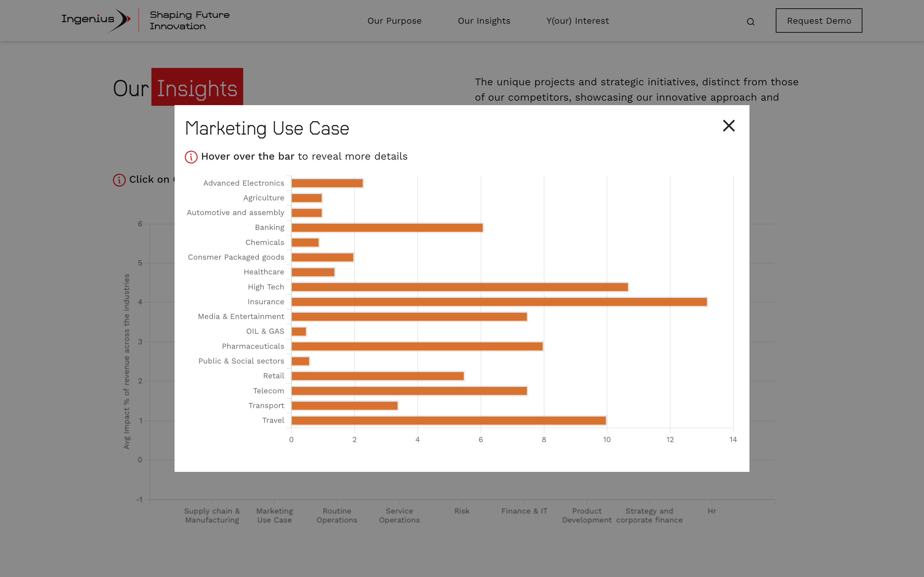
Task: Click the High Tech bar
Action: (x=459, y=287)
